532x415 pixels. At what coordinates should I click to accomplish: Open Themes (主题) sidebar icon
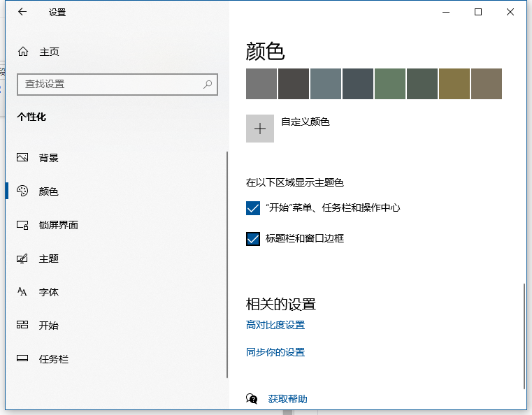click(22, 259)
